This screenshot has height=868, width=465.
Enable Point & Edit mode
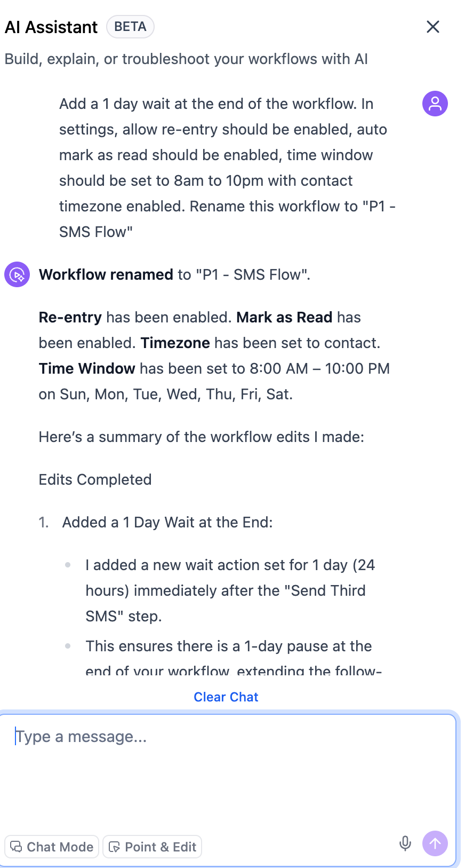pyautogui.click(x=152, y=847)
